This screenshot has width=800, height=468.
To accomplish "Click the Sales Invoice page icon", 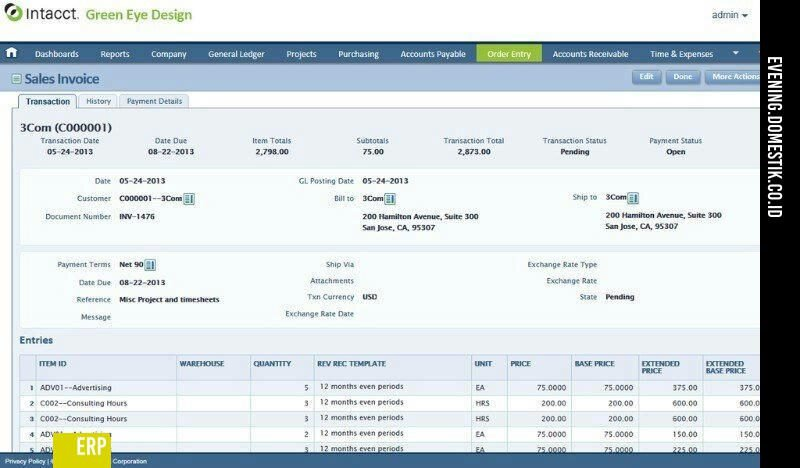I will tap(16, 79).
